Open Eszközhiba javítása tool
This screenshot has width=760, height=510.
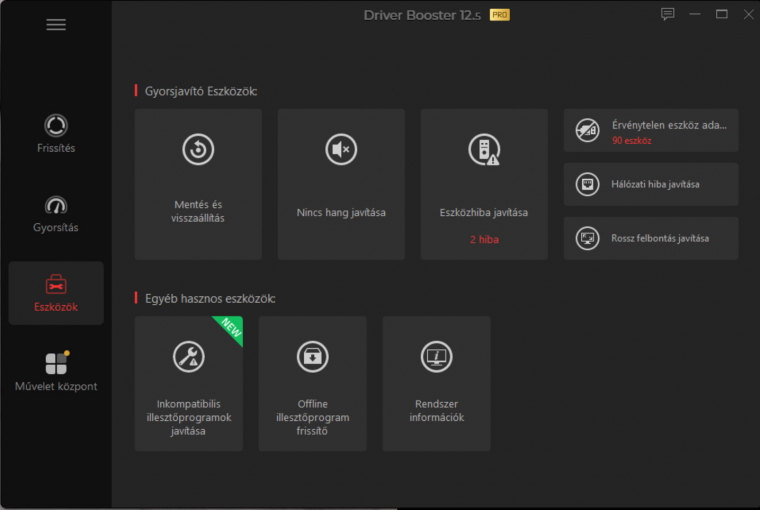[x=484, y=184]
